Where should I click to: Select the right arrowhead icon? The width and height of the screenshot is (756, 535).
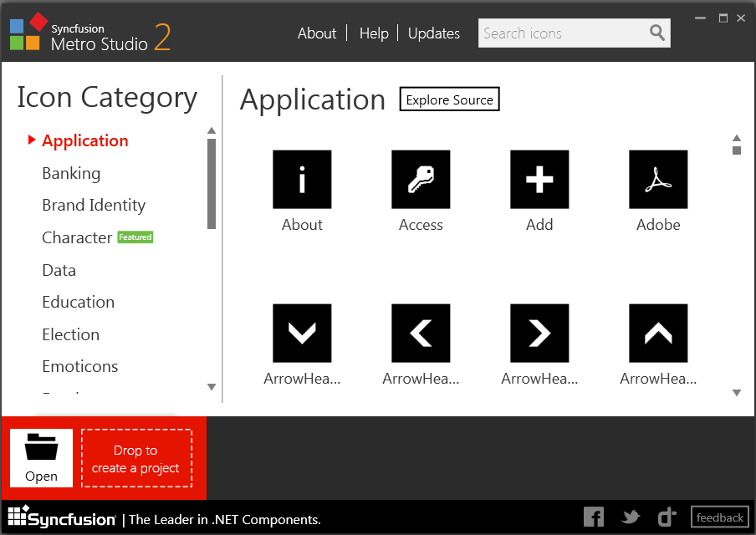tap(539, 333)
